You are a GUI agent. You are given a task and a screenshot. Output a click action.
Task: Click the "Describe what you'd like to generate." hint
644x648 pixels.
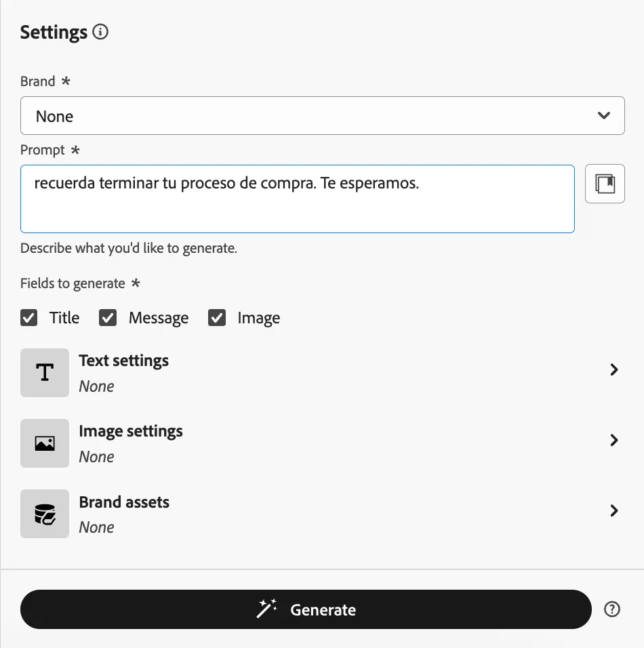pyautogui.click(x=129, y=248)
